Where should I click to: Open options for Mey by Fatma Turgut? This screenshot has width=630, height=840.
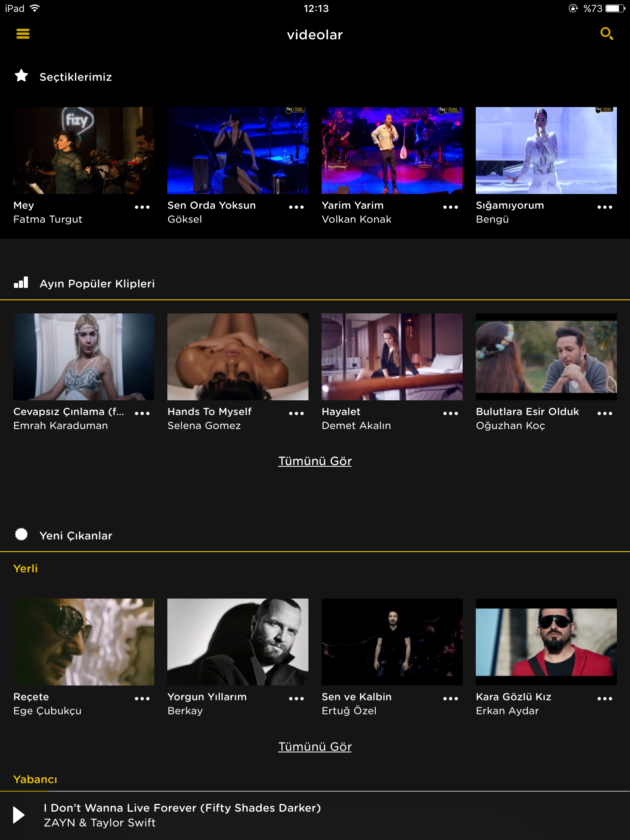pyautogui.click(x=142, y=207)
